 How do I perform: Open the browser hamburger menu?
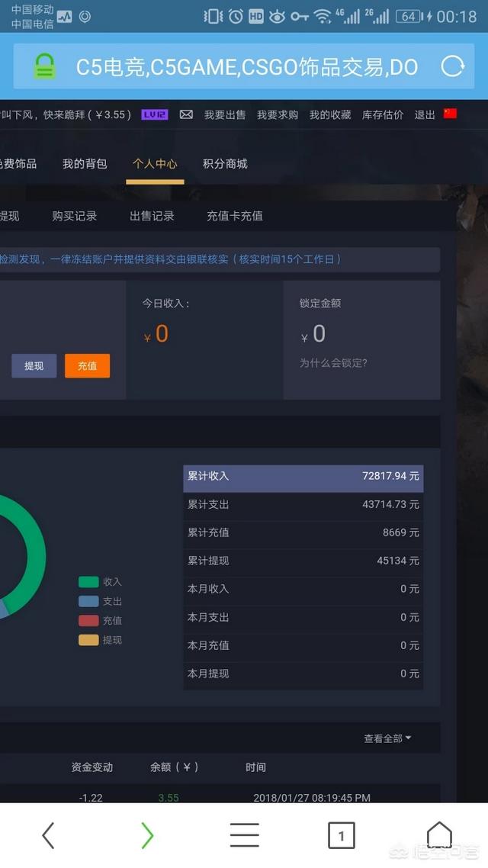point(244,834)
